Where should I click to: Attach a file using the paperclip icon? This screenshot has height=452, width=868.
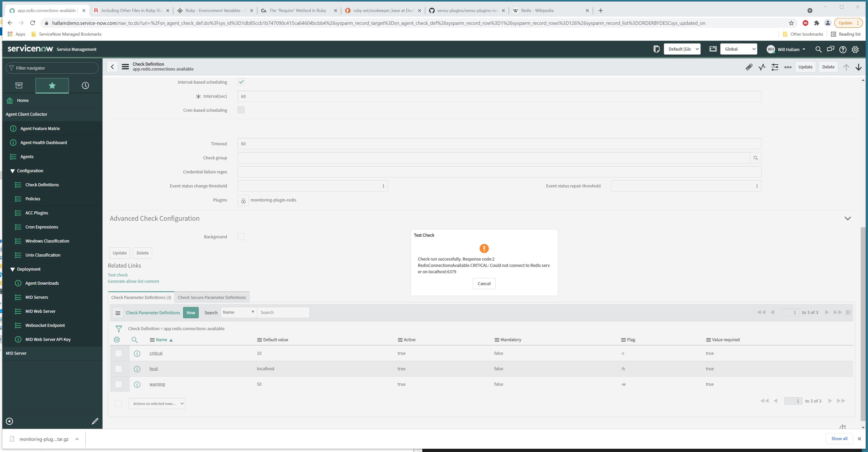tap(749, 67)
